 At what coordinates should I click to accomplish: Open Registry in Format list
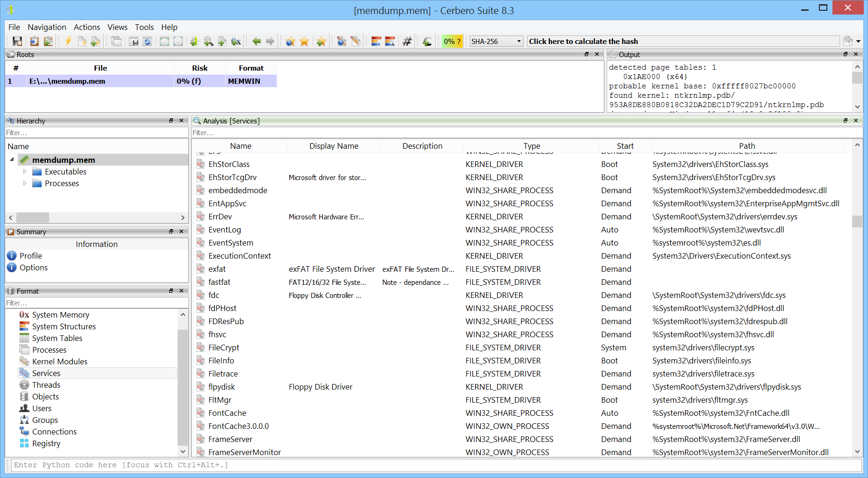(x=46, y=443)
